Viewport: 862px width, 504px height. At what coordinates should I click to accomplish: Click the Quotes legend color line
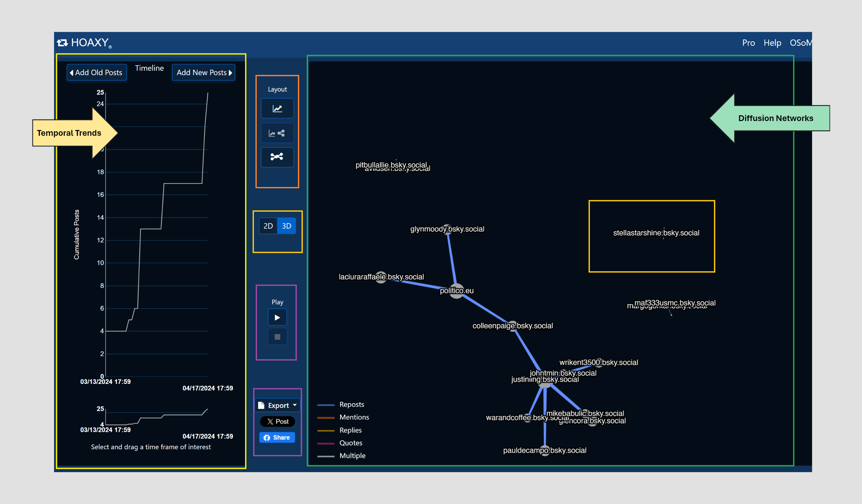[326, 443]
